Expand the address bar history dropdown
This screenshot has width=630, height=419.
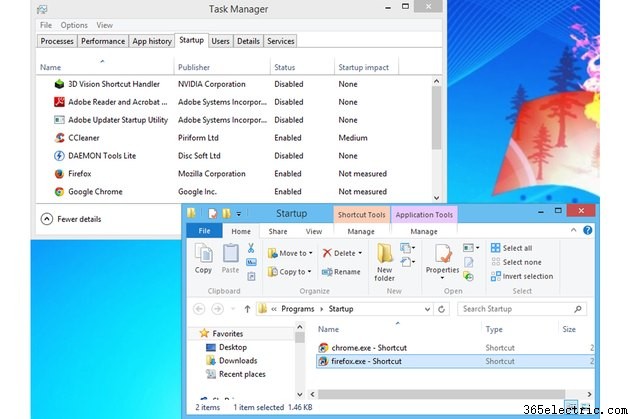[427, 309]
